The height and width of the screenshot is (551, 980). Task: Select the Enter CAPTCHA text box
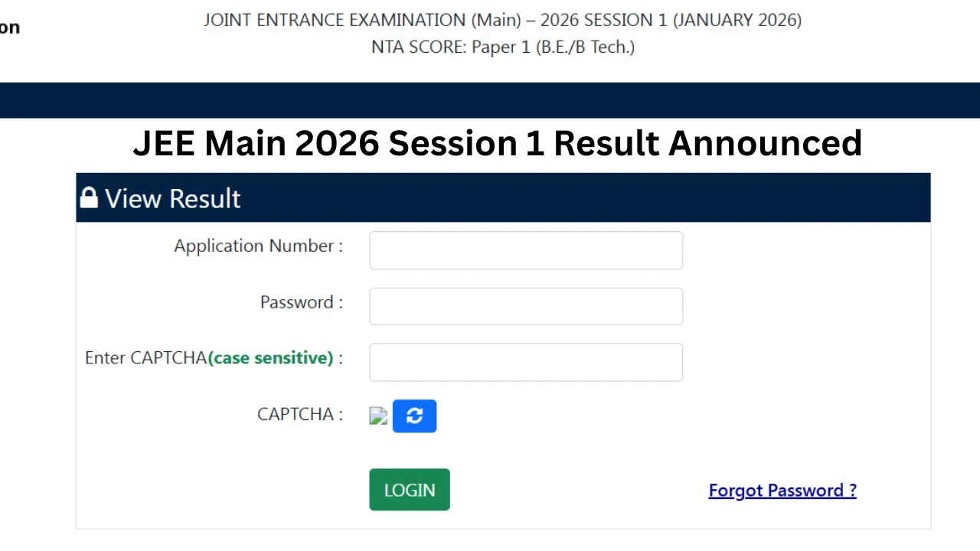coord(526,362)
